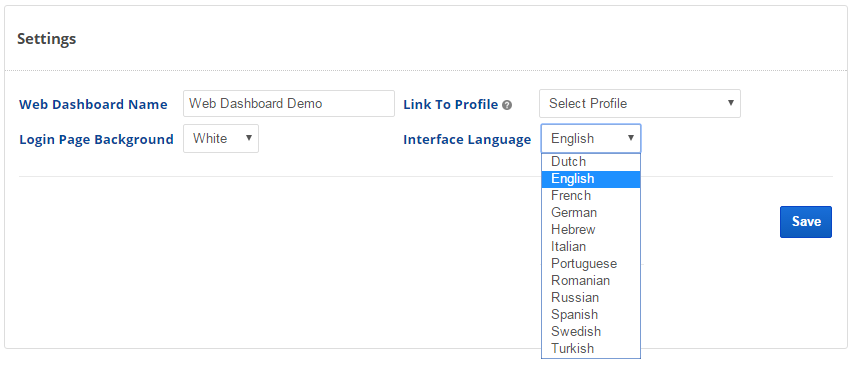Focus the Web Dashboard Name field
Image resolution: width=854 pixels, height=369 pixels.
(x=289, y=103)
